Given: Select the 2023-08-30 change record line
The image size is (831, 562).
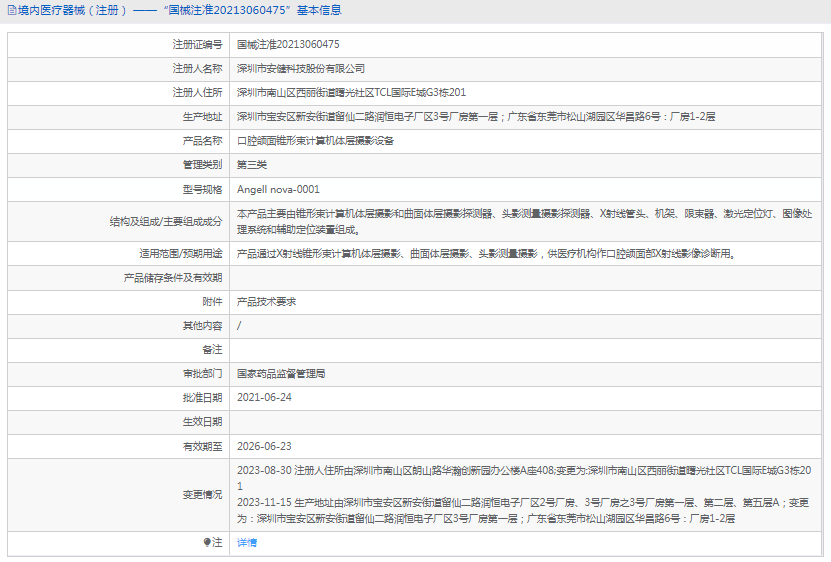Looking at the screenshot, I should (x=524, y=478).
